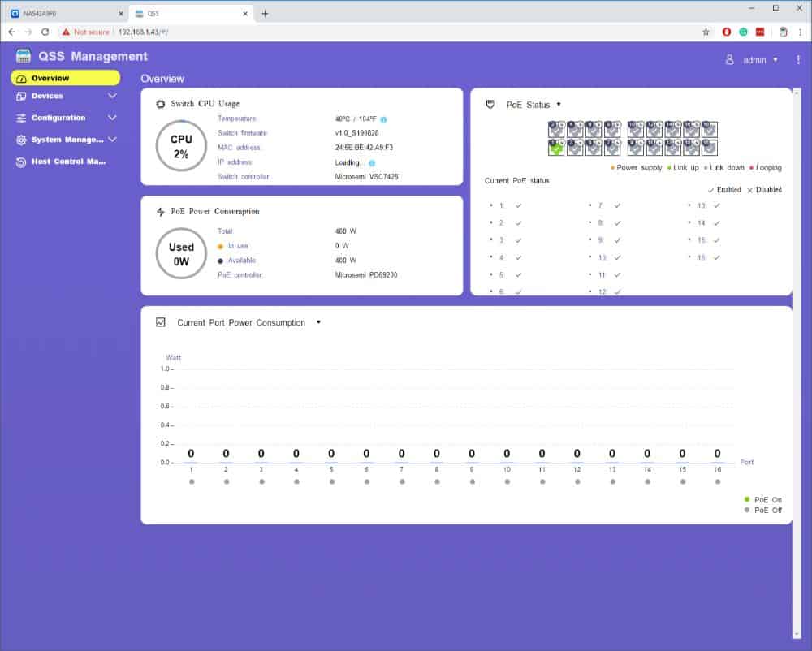Toggle PoE checkmark for port 13

(717, 205)
